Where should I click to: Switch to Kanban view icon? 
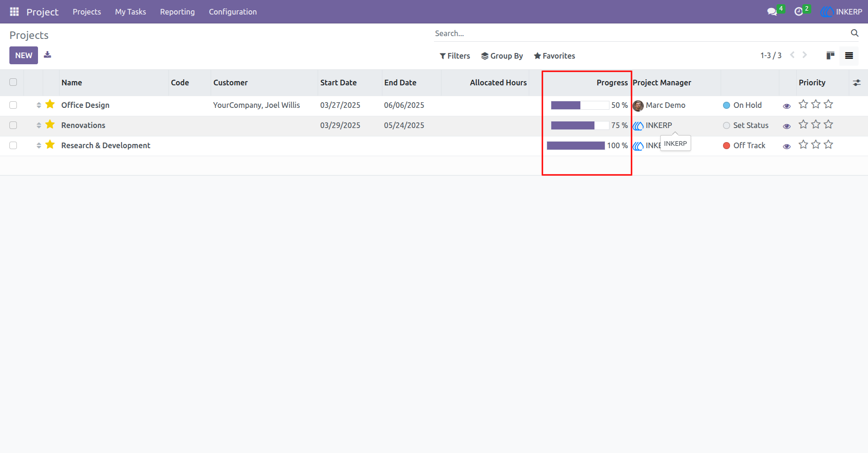click(x=830, y=55)
